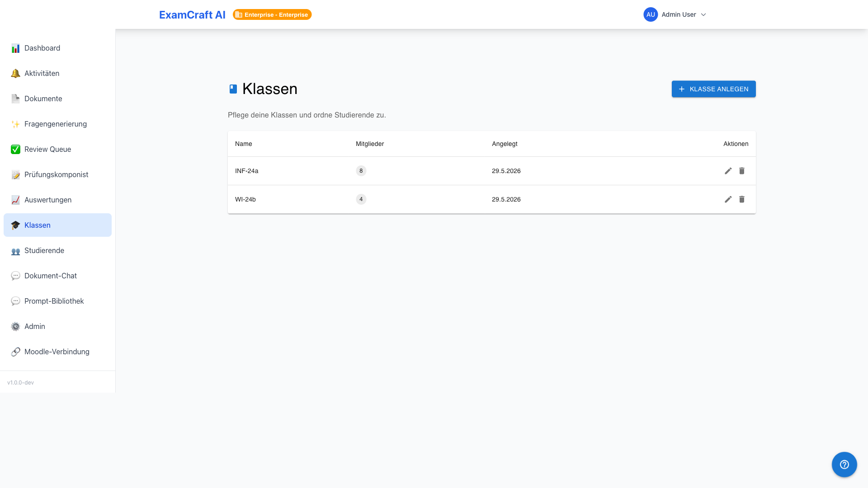
Task: Click the INF-24a class name
Action: click(246, 171)
